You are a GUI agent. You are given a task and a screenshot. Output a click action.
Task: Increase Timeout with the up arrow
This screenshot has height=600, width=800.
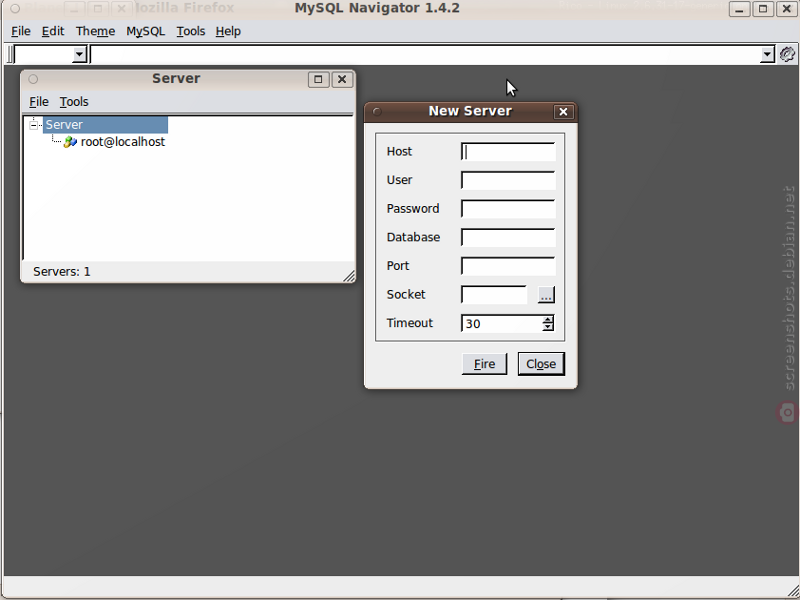(548, 319)
